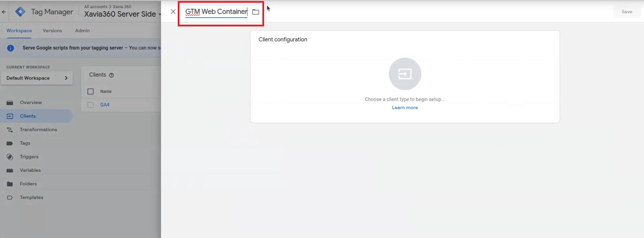Click the 'Serve Google scripts' banner text
The width and height of the screenshot is (644, 238).
point(73,48)
